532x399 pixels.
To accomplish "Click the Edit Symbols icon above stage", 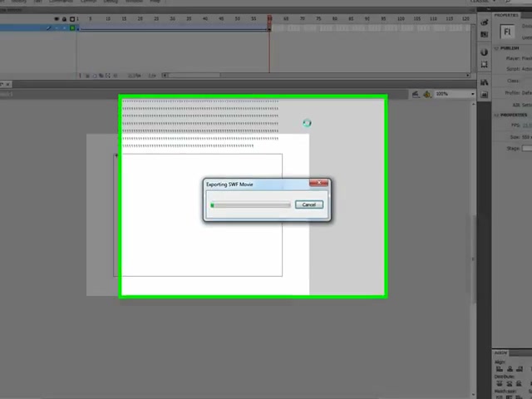I will point(427,94).
